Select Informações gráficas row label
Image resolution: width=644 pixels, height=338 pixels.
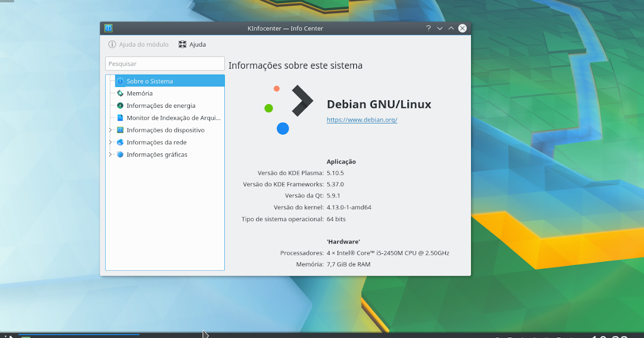point(157,155)
